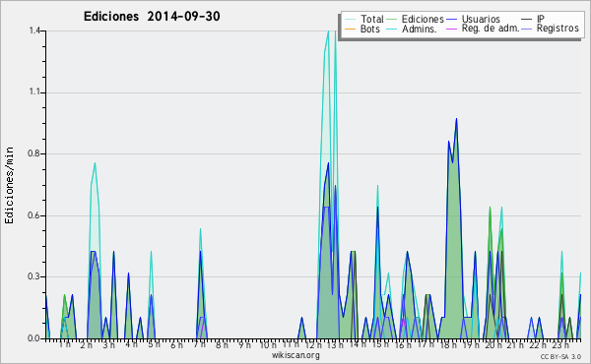Click the 'Registros' legend entry
Image resolution: width=591 pixels, height=364 pixels.
coord(551,29)
